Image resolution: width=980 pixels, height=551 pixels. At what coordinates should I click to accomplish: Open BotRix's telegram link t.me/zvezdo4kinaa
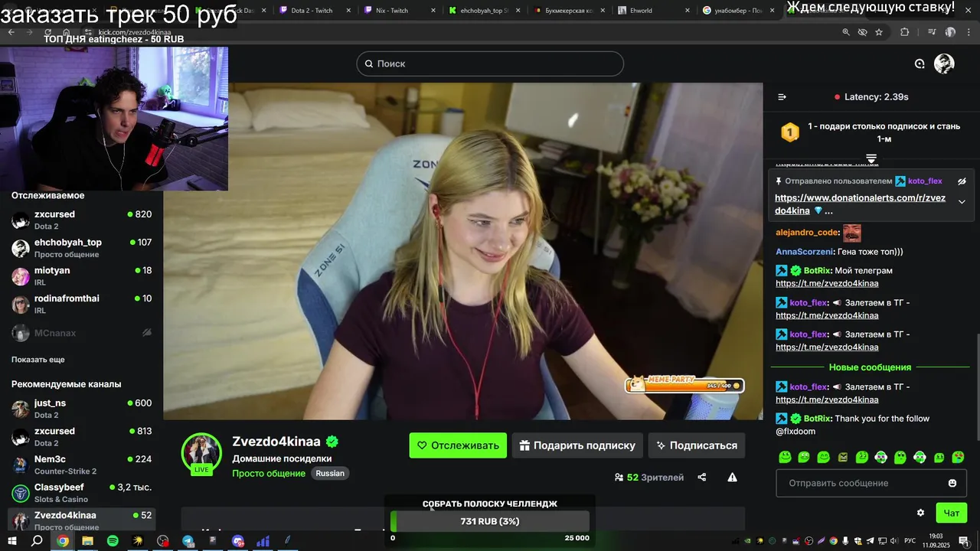(827, 283)
